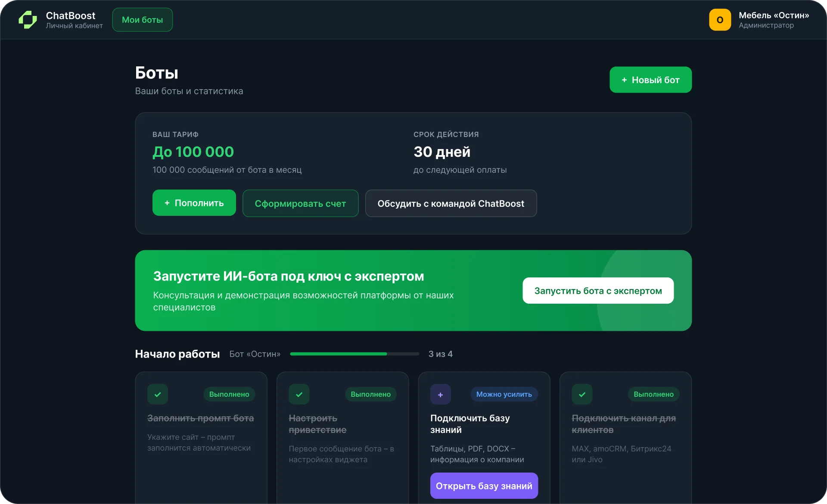This screenshot has width=827, height=504.
Task: Click the 3 из 4 progress counter
Action: tap(440, 354)
